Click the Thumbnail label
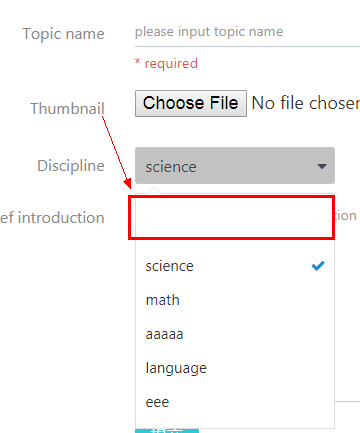Screen dimensions: 360x433 click(x=67, y=108)
